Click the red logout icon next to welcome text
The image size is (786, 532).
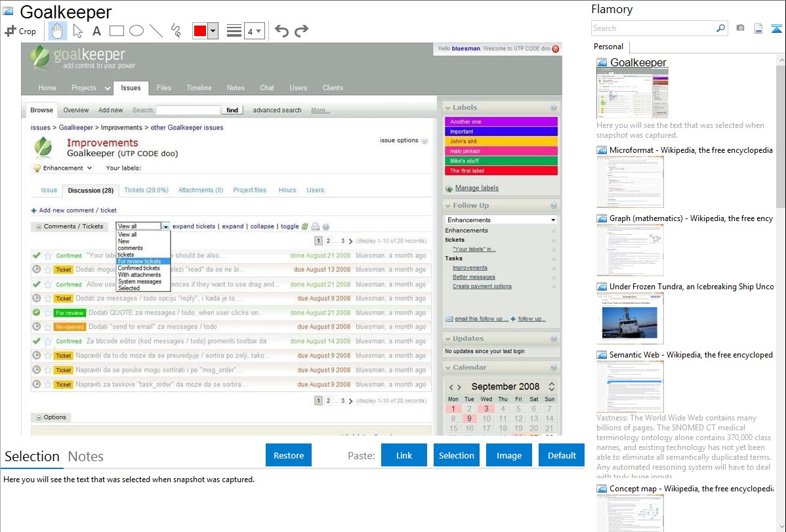point(556,49)
